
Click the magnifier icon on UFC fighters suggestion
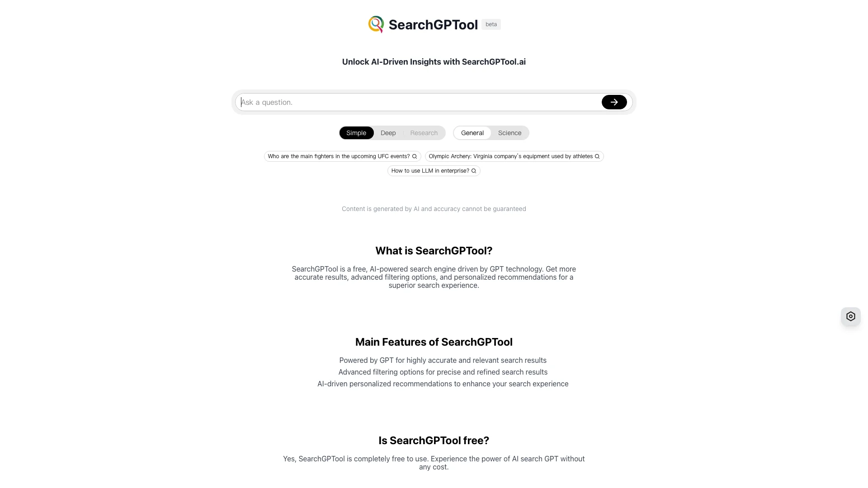[x=415, y=156]
